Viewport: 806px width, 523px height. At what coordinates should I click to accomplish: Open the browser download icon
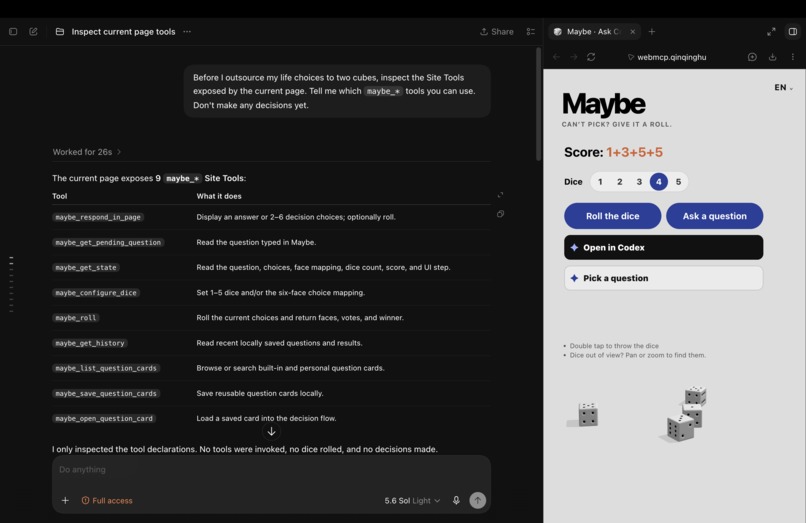click(x=772, y=57)
